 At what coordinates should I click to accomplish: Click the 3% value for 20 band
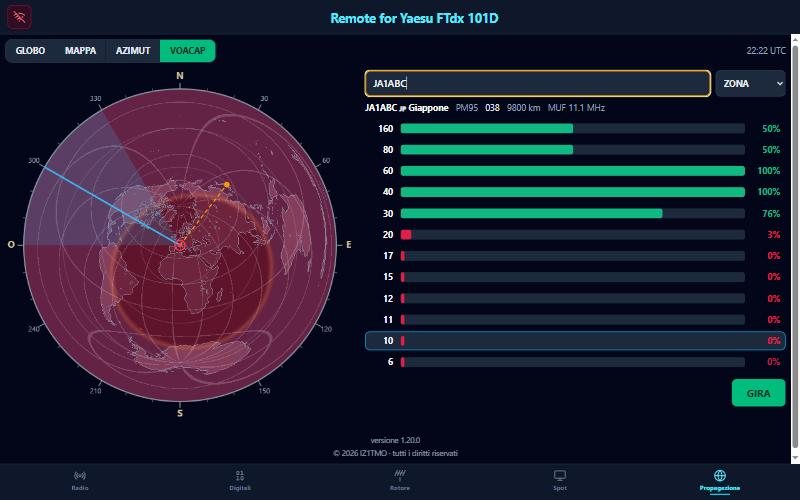[x=774, y=235]
